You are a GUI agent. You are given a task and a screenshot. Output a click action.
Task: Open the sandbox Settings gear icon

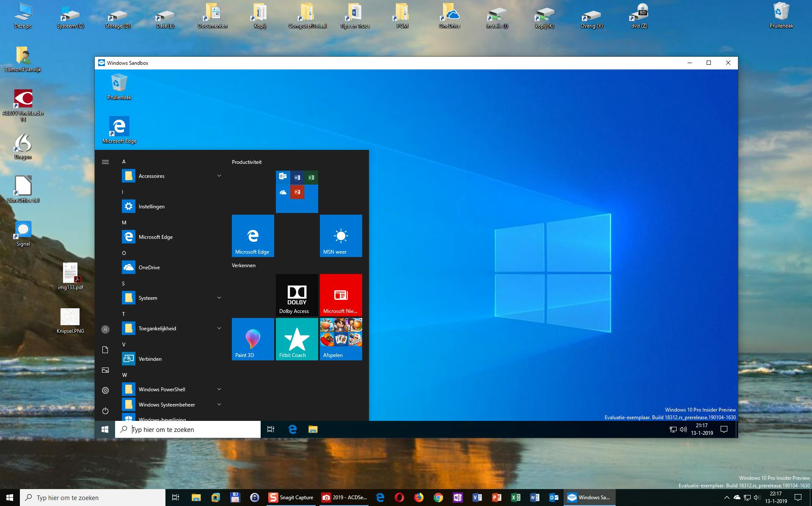[105, 390]
